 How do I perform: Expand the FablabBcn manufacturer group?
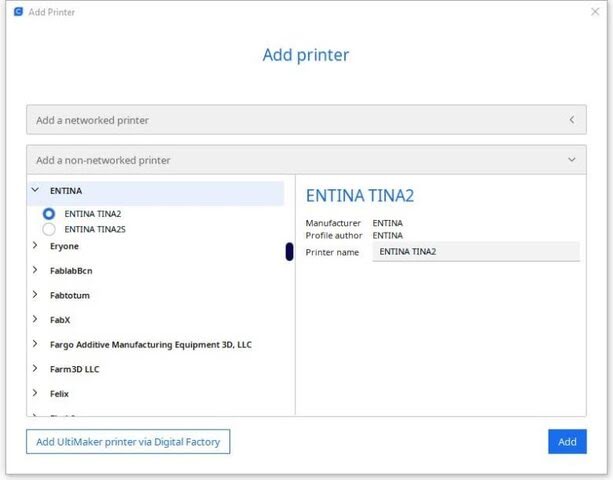tap(36, 270)
